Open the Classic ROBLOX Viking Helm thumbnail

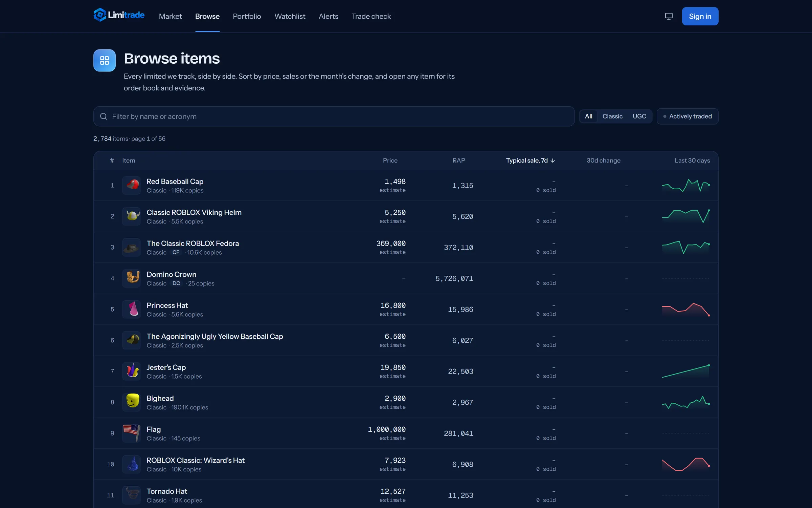(x=131, y=216)
